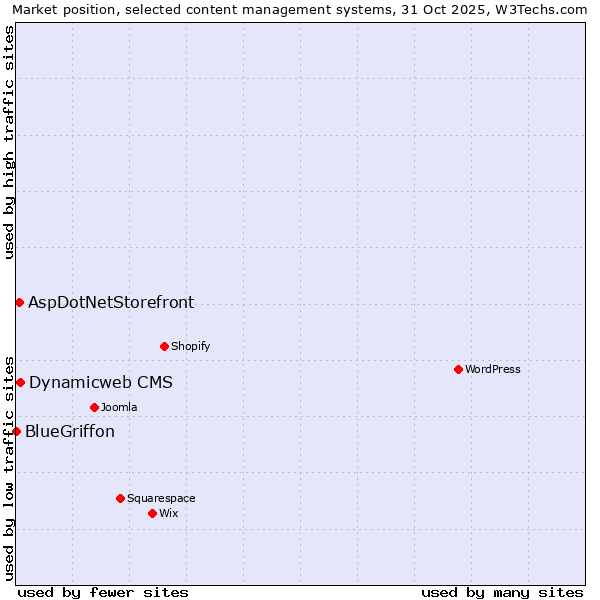Viewport: 600px width, 600px height.
Task: Click the Wix label text
Action: tap(169, 513)
